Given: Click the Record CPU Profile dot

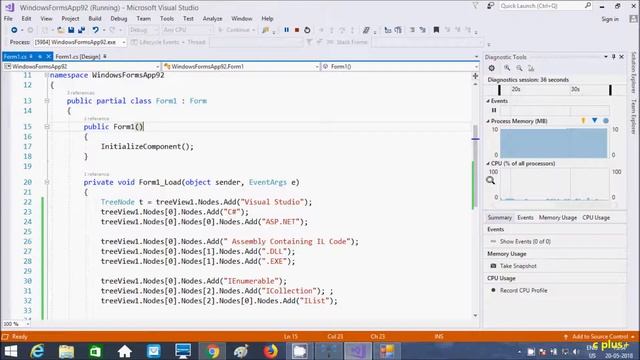Looking at the screenshot, I should [493, 290].
